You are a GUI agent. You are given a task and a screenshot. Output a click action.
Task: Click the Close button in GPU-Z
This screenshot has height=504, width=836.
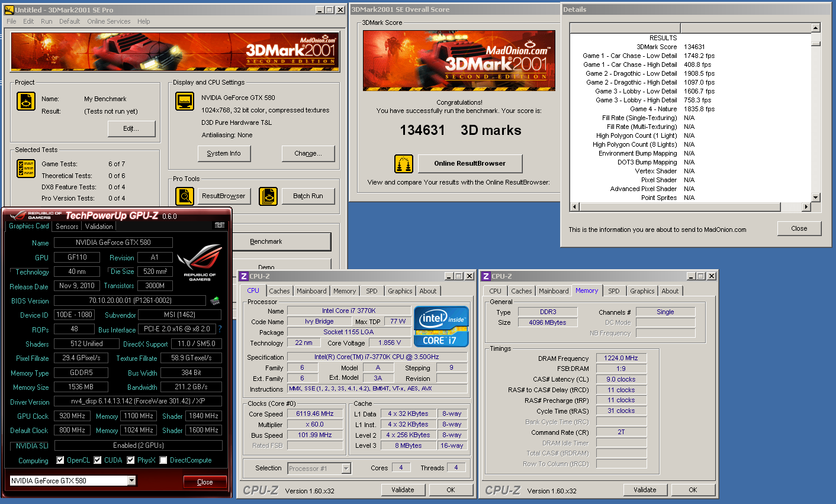[x=205, y=482]
